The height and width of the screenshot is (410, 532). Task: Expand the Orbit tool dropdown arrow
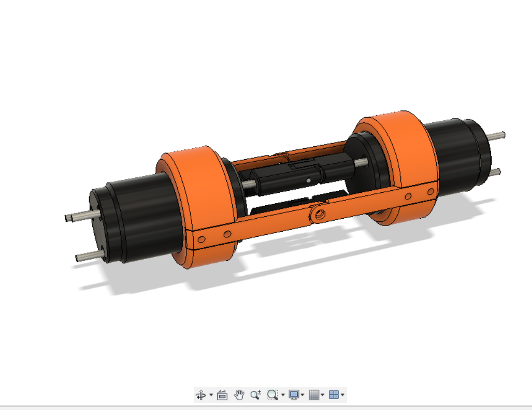[211, 394]
